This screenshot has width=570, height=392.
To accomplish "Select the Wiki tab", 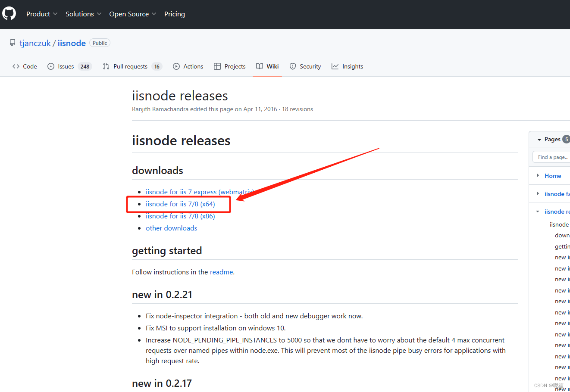I will 267,66.
